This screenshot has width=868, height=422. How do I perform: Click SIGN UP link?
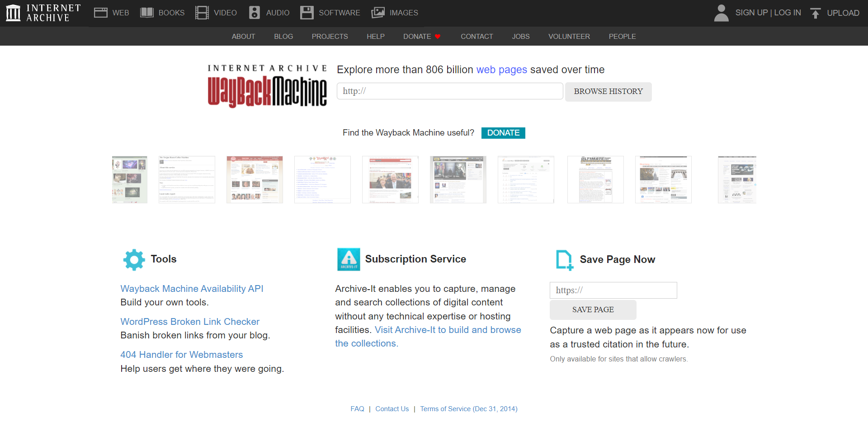pyautogui.click(x=751, y=13)
